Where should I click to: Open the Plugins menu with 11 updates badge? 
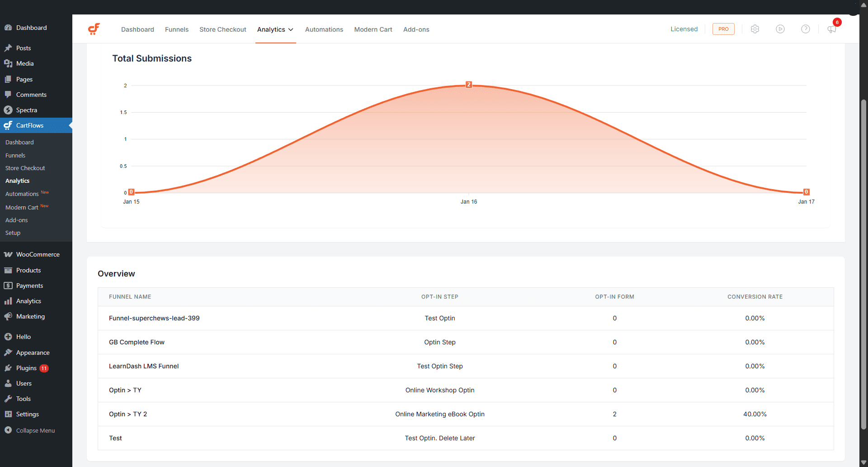[x=26, y=368]
